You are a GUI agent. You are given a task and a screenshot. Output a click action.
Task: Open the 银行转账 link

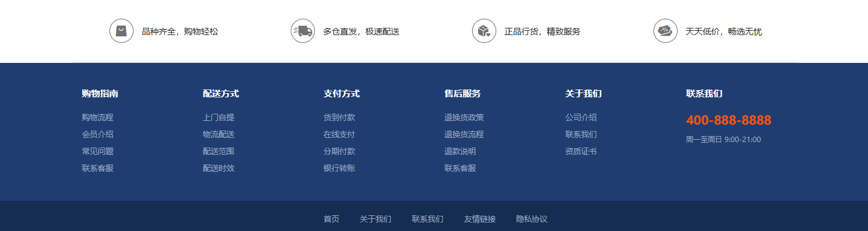point(340,168)
